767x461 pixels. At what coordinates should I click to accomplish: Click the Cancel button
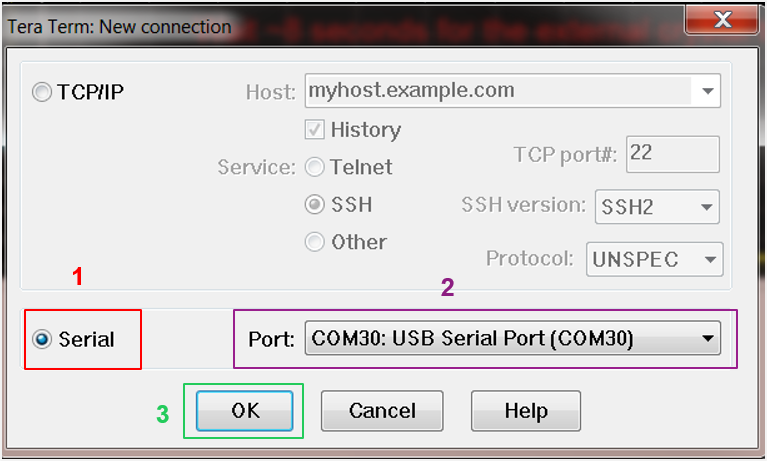coord(382,411)
